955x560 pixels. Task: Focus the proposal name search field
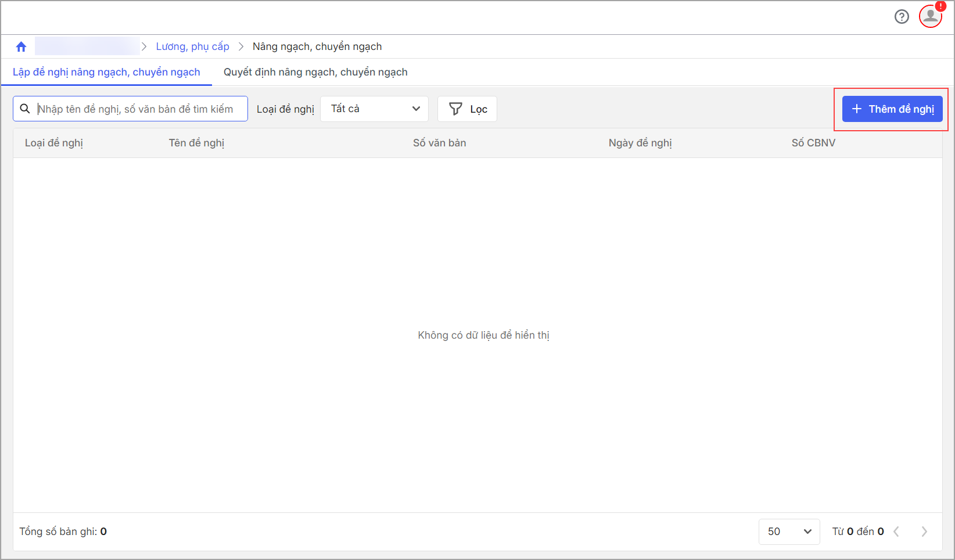point(139,109)
